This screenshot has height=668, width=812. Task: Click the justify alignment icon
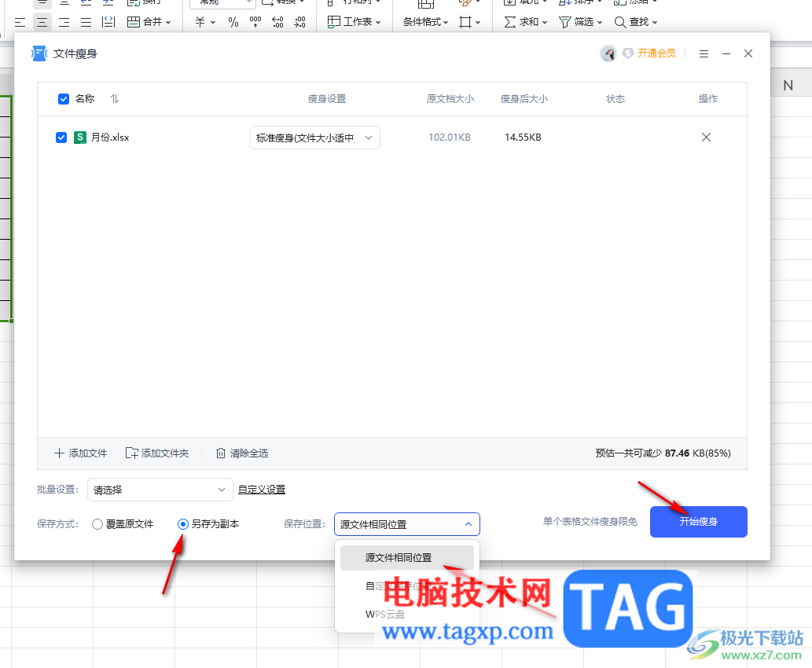[x=86, y=22]
